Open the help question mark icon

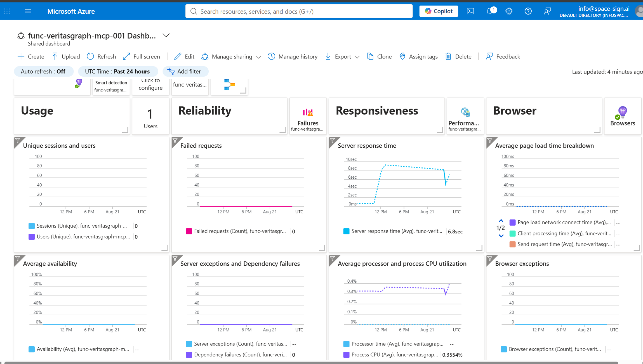pyautogui.click(x=528, y=11)
